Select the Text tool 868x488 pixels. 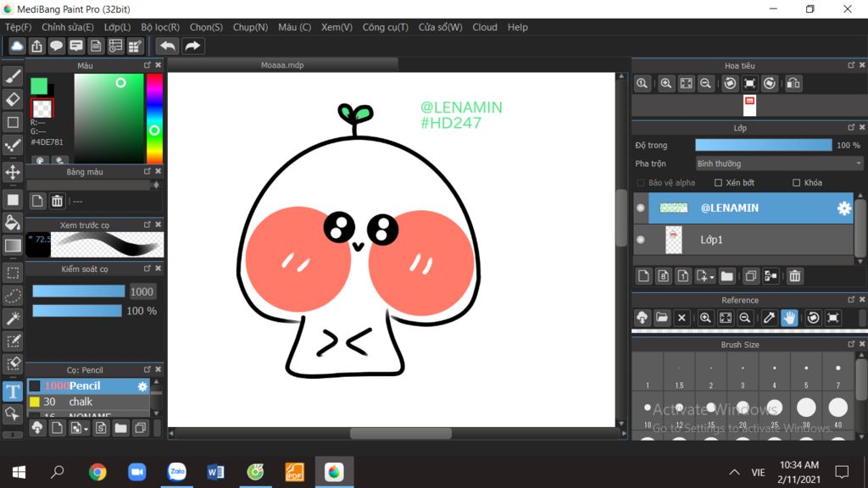click(x=13, y=391)
